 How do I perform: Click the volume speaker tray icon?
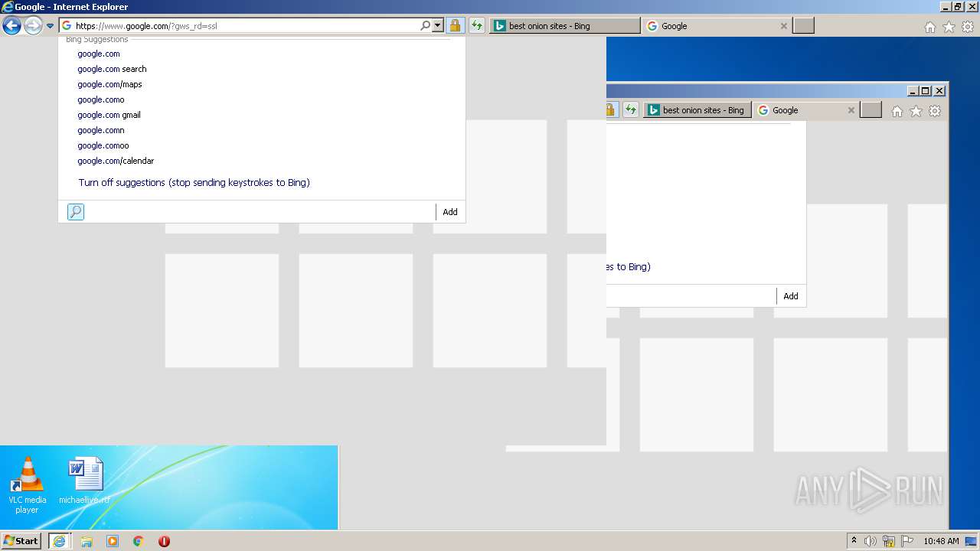871,541
